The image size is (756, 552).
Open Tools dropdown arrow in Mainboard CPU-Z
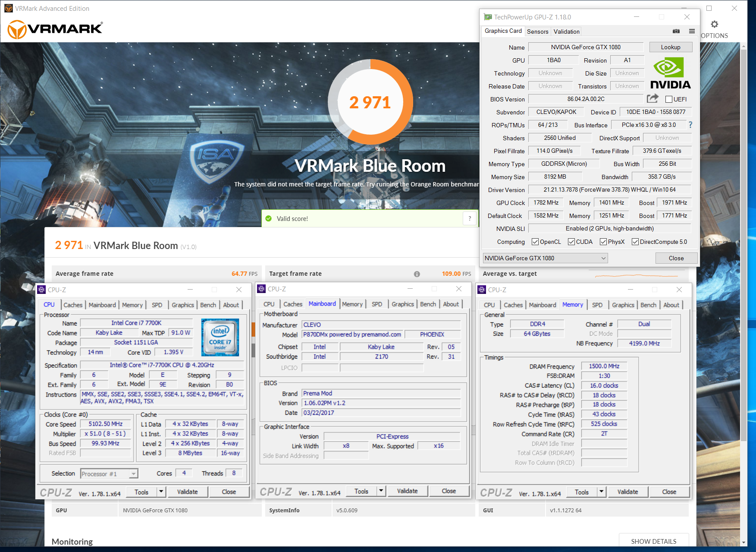pos(381,491)
